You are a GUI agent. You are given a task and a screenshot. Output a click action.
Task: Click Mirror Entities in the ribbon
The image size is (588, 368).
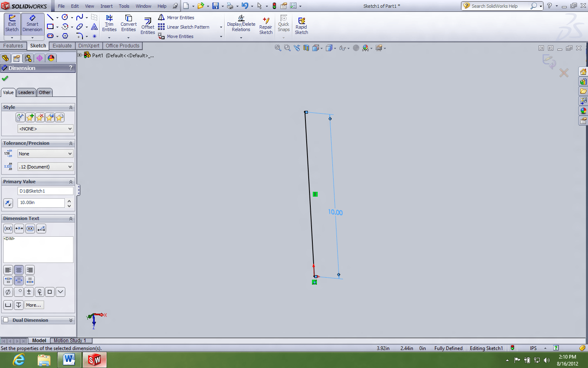tap(180, 18)
